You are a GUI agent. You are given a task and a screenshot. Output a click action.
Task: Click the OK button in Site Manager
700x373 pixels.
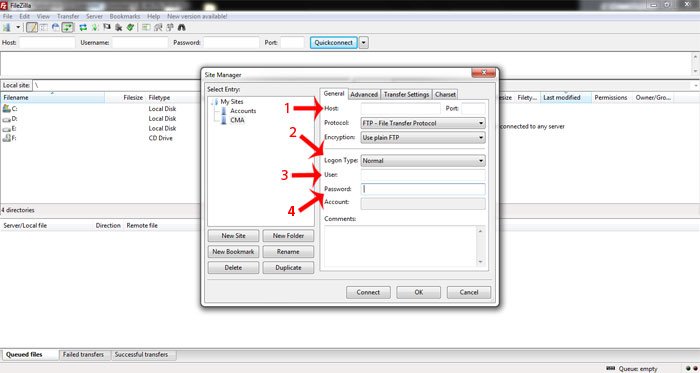pyautogui.click(x=418, y=293)
